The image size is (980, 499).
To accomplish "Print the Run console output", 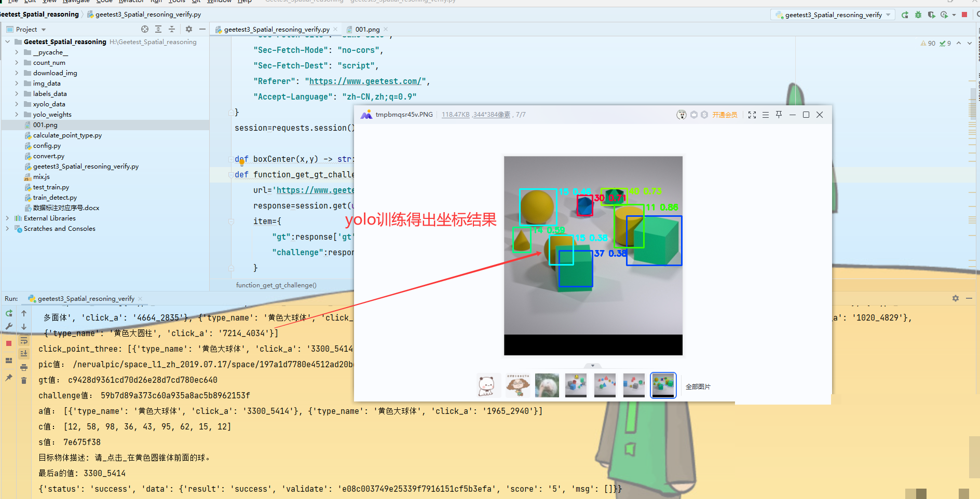I will point(24,367).
